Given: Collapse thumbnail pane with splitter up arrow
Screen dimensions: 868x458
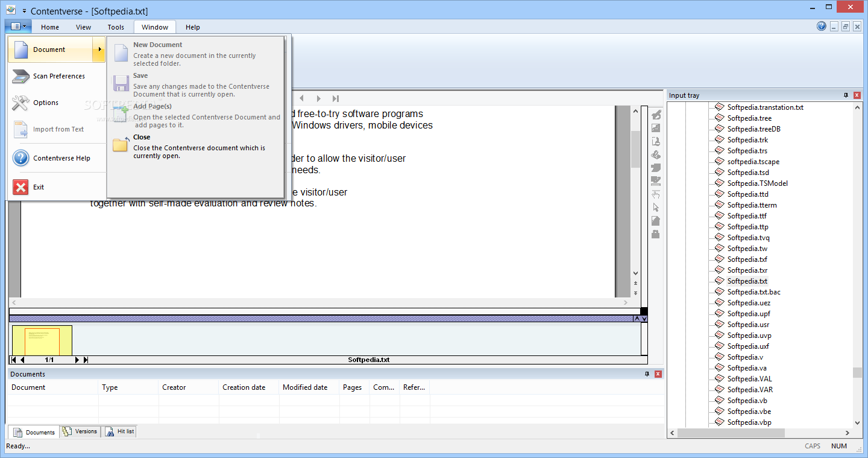Looking at the screenshot, I should [637, 318].
